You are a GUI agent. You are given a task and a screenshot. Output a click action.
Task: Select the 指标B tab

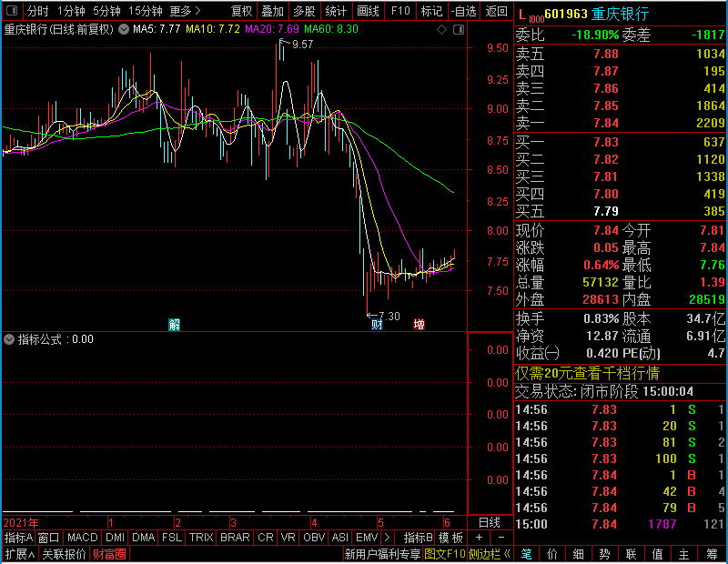(419, 538)
